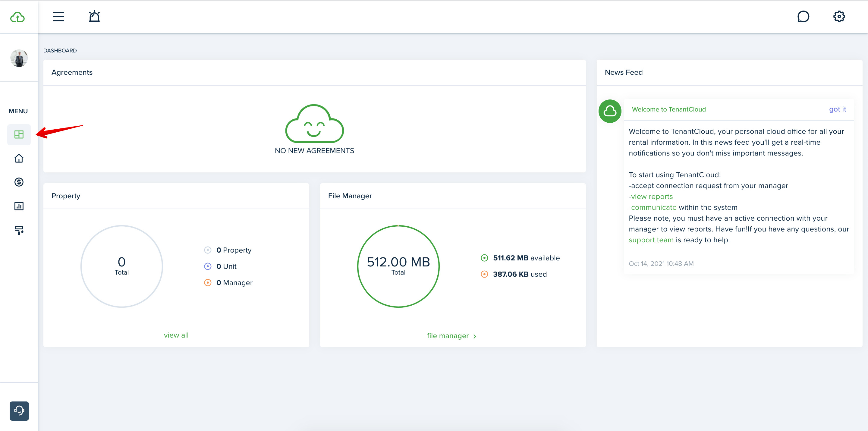Click the 511.62 MB available legend marker
The image size is (868, 431).
(x=484, y=258)
